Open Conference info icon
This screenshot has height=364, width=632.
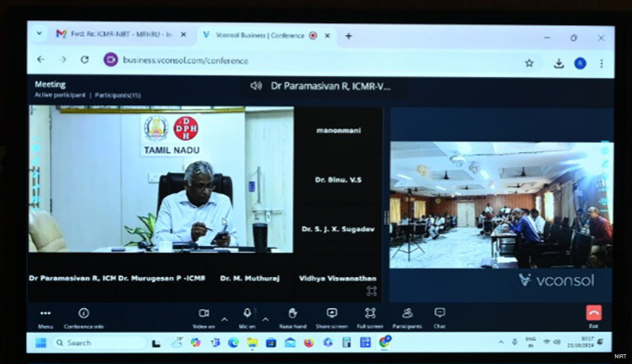click(x=84, y=313)
